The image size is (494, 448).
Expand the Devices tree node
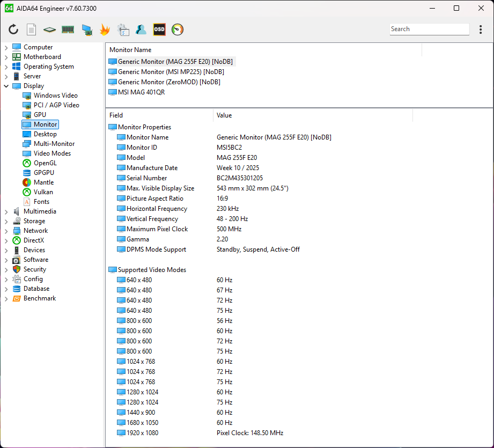click(6, 251)
